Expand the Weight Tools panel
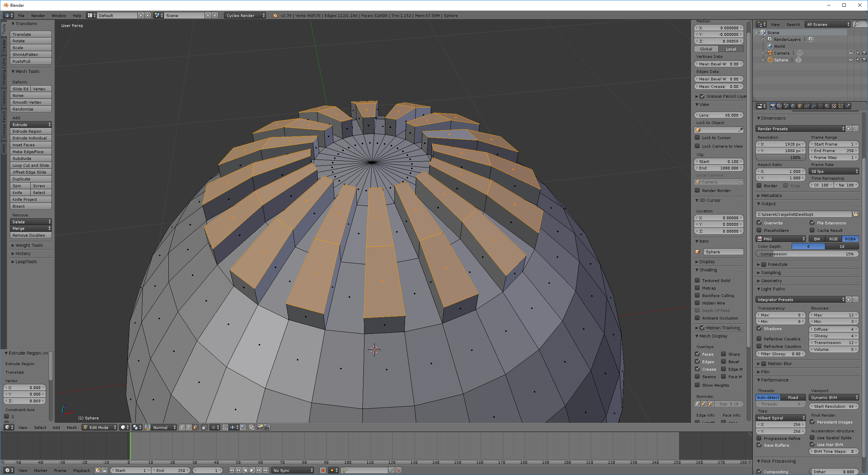 pos(29,245)
